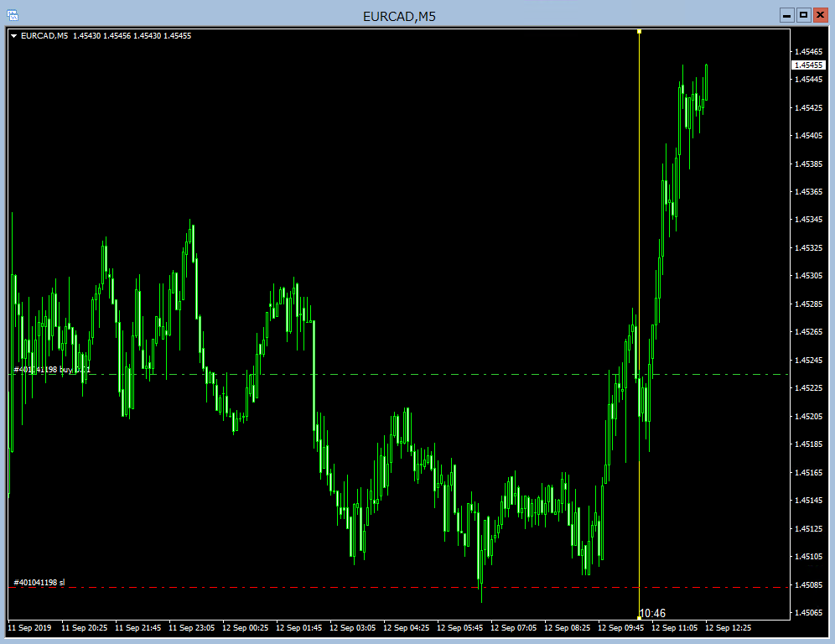Click the 12 Sep 00:25 time axis label
Image resolution: width=835 pixels, height=644 pixels.
click(246, 627)
